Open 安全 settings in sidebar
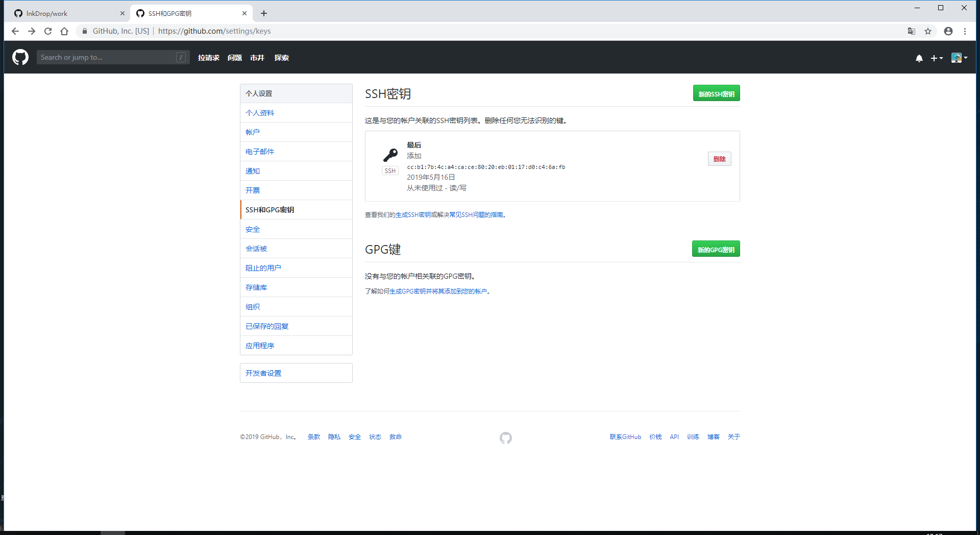This screenshot has width=980, height=535. pyautogui.click(x=296, y=229)
